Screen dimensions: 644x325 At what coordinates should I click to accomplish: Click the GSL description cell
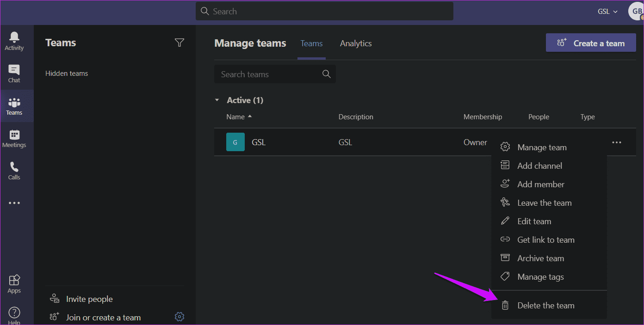[345, 142]
